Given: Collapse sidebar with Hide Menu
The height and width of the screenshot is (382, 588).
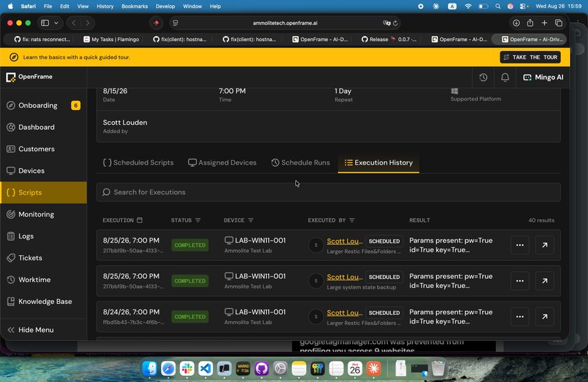Looking at the screenshot, I should [43, 330].
